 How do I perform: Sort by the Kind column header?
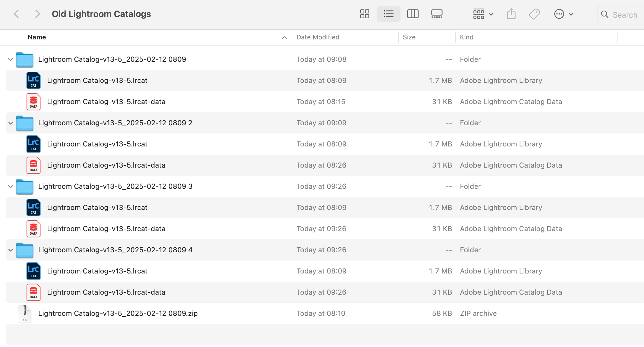[466, 37]
